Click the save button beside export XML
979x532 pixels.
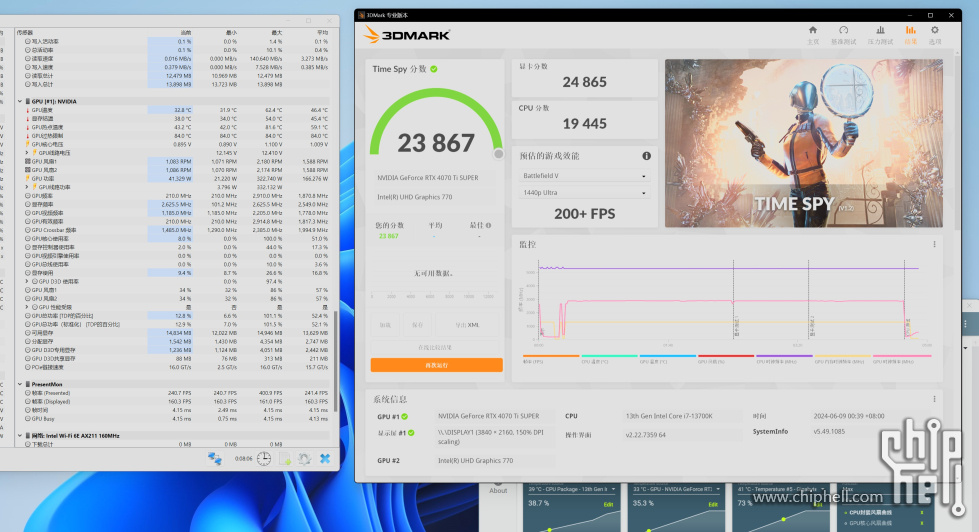[x=417, y=325]
